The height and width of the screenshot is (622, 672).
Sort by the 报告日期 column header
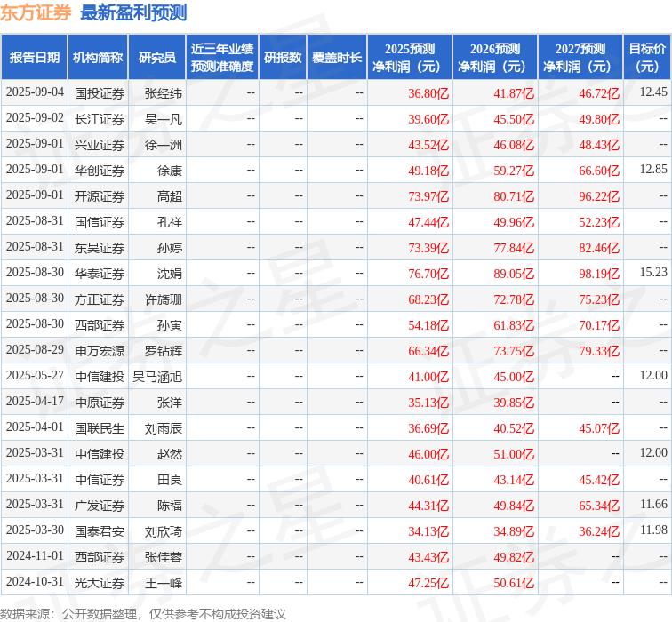coord(35,58)
